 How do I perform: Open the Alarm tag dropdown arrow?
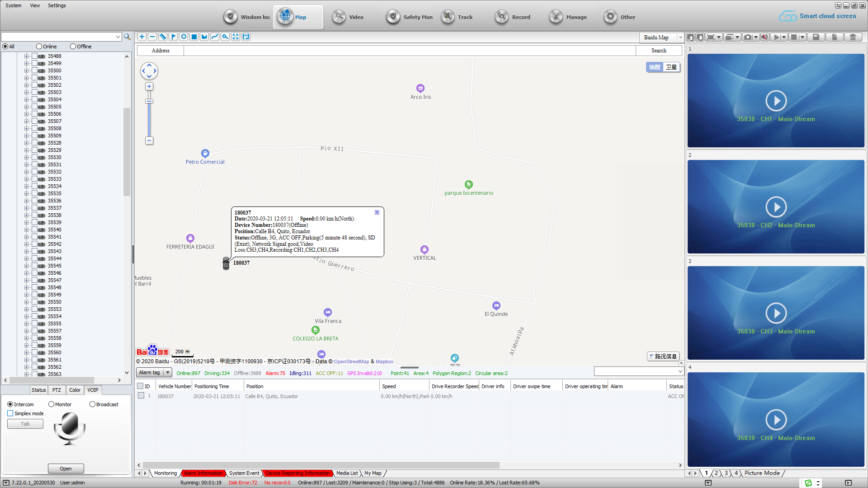coord(168,373)
